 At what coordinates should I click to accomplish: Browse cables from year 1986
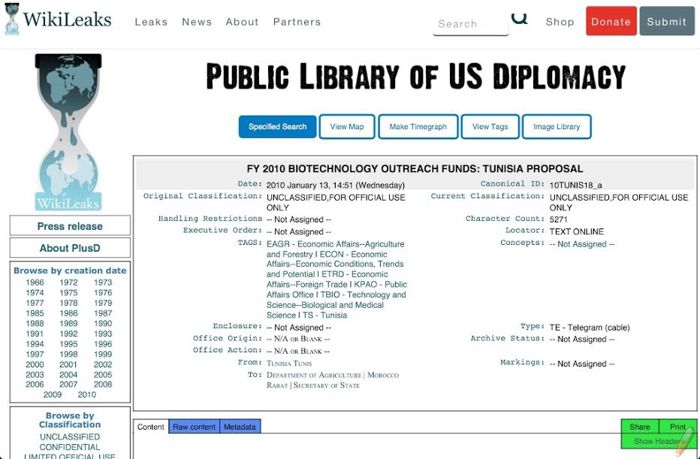pyautogui.click(x=68, y=313)
